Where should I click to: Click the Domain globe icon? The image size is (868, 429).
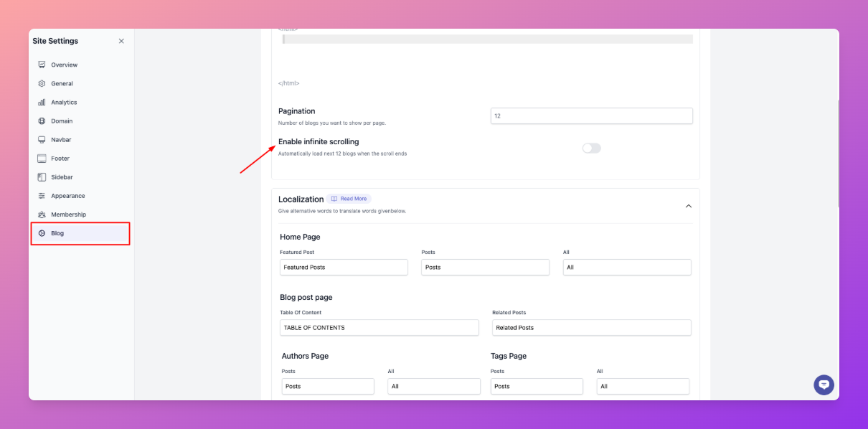(x=42, y=121)
